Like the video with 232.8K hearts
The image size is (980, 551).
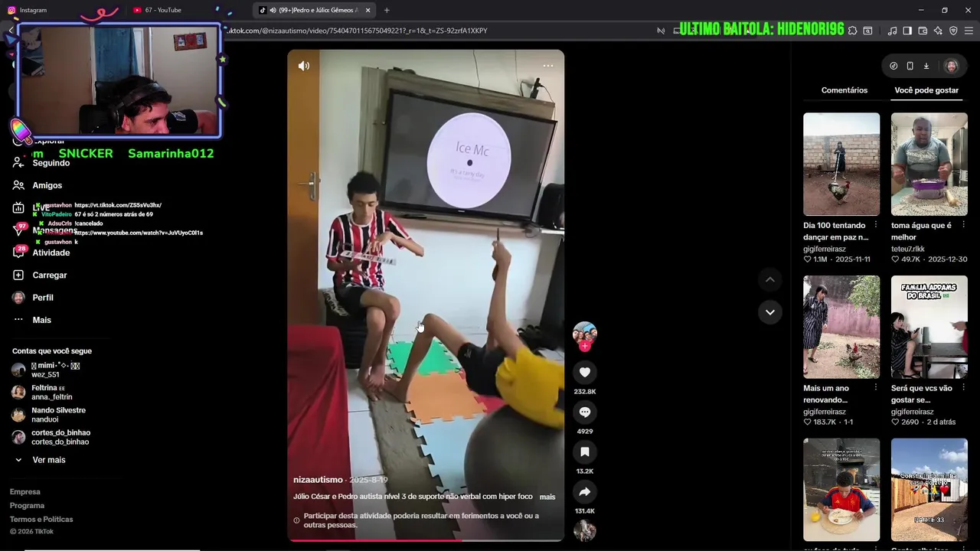[585, 372]
